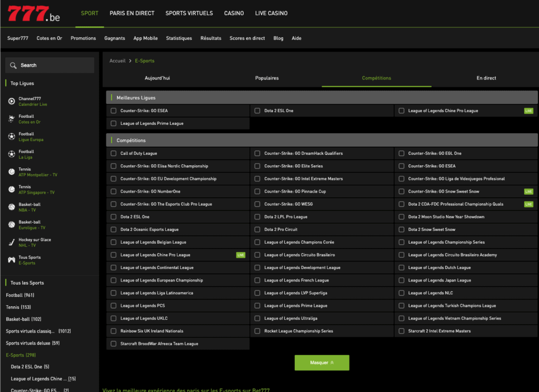Viewport: 539px width, 392px height.
Task: Collapse the E-Sports (298) sidebar category
Action: pos(21,355)
